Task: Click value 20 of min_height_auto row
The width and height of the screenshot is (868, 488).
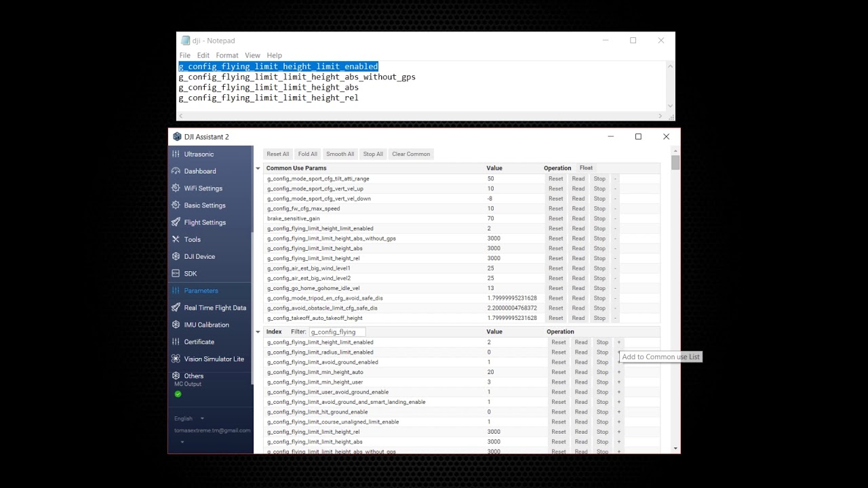Action: coord(490,372)
